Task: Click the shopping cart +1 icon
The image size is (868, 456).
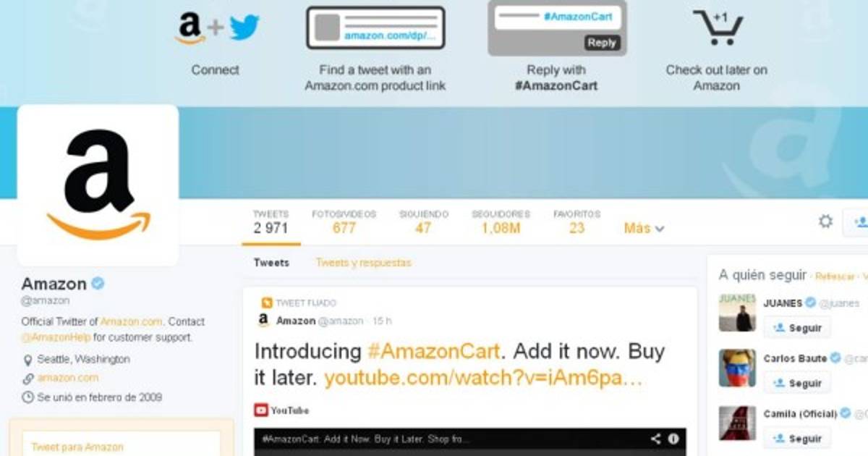Action: click(718, 28)
